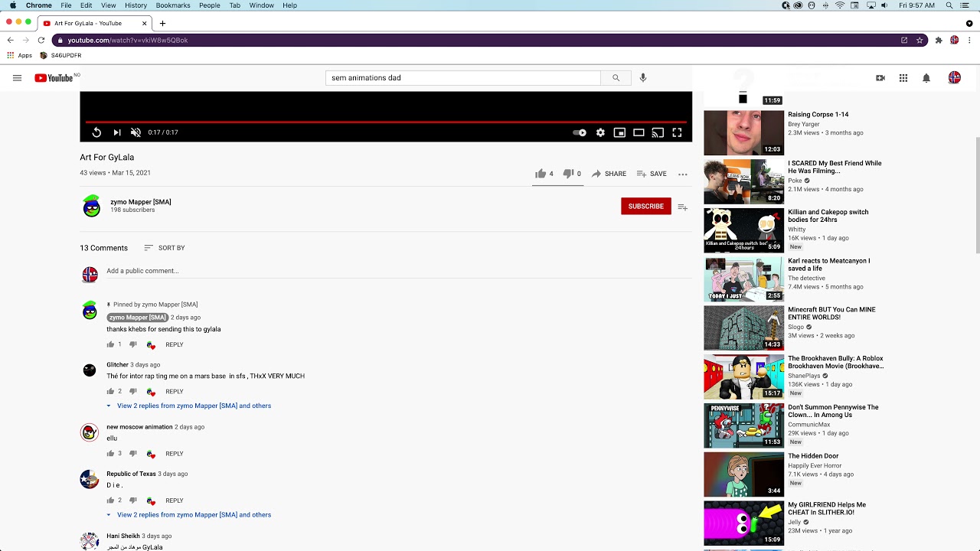Screen dimensions: 980x551
Task: Open Glitcher's profile avatar
Action: coord(90,370)
